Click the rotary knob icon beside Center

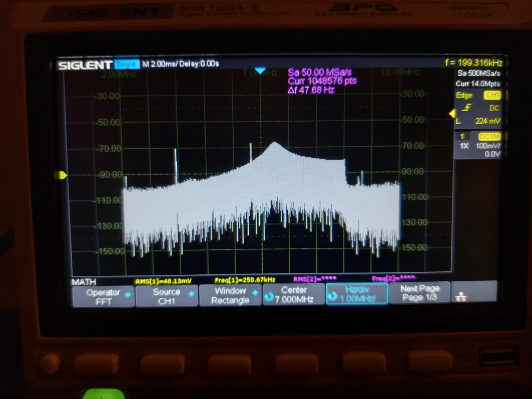(x=268, y=297)
